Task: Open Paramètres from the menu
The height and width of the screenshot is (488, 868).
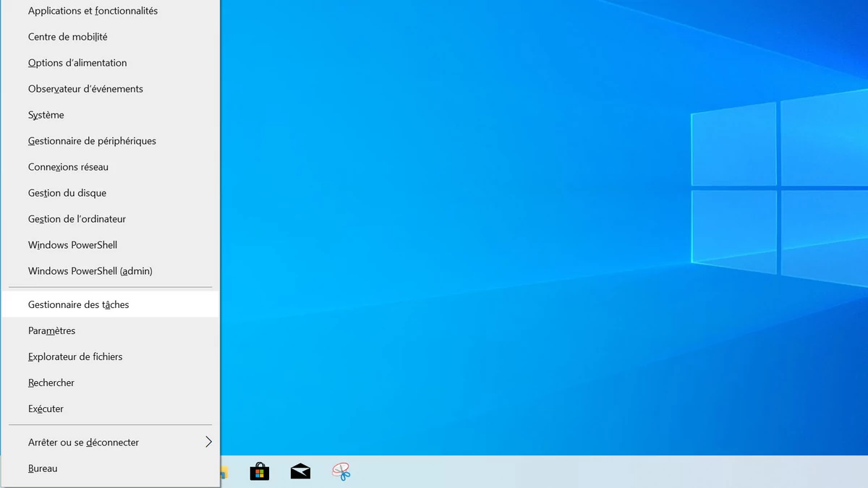Action: click(51, 330)
